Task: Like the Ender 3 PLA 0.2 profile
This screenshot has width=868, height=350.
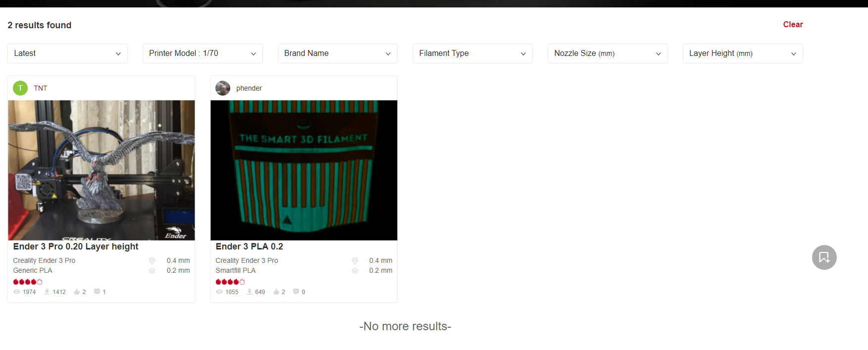Action: point(276,292)
